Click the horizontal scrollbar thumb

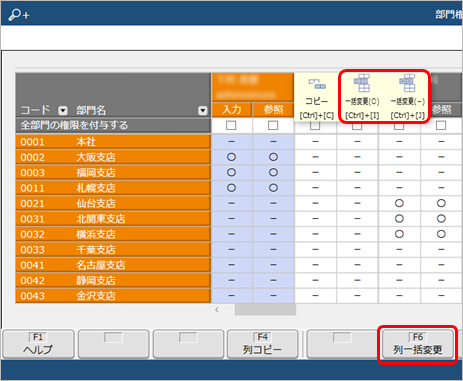pyautogui.click(x=265, y=310)
